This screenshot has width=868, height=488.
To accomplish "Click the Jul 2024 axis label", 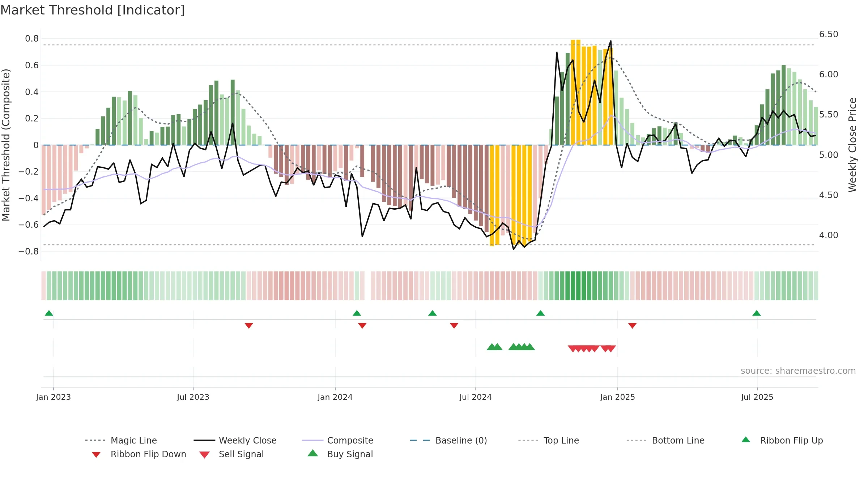I will click(x=476, y=397).
